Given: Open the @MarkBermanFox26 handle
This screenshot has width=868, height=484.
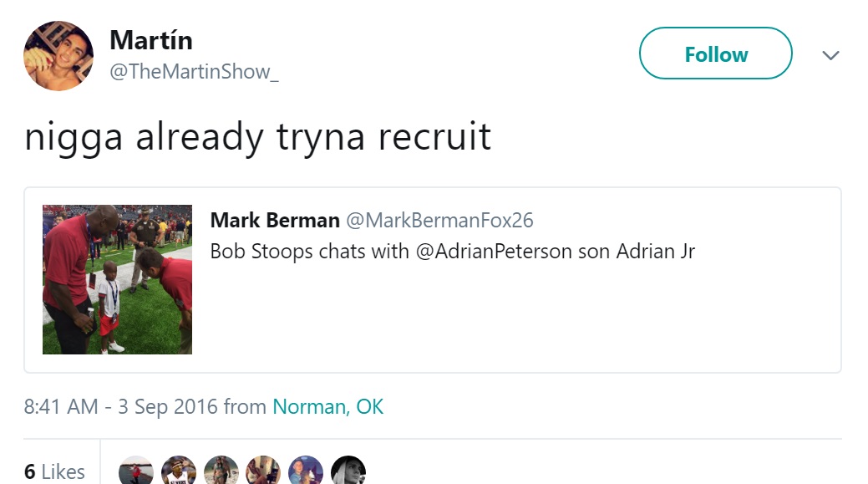Looking at the screenshot, I should click(439, 220).
